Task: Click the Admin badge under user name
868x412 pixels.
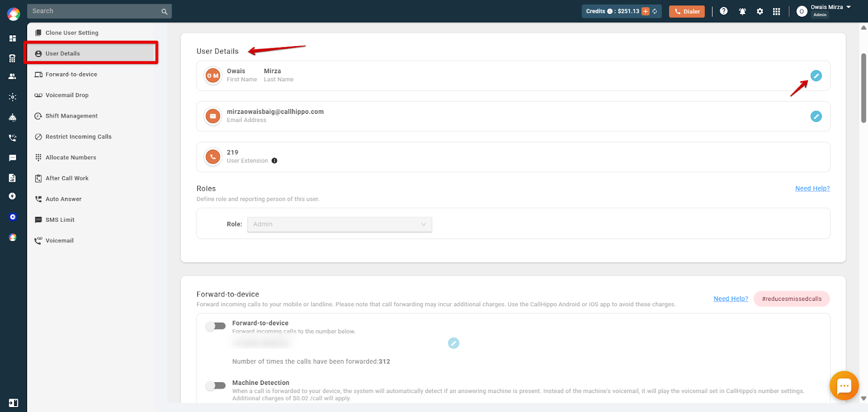Action: (820, 15)
